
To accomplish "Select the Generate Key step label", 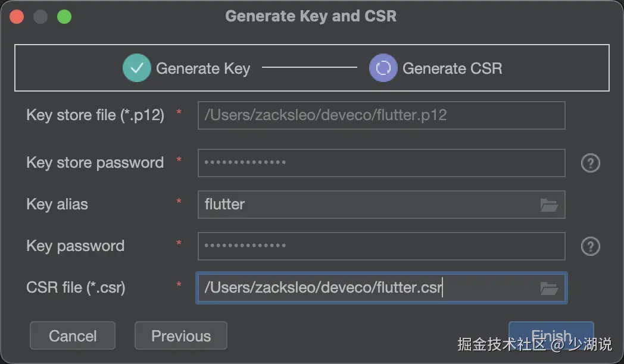I will pyautogui.click(x=203, y=68).
